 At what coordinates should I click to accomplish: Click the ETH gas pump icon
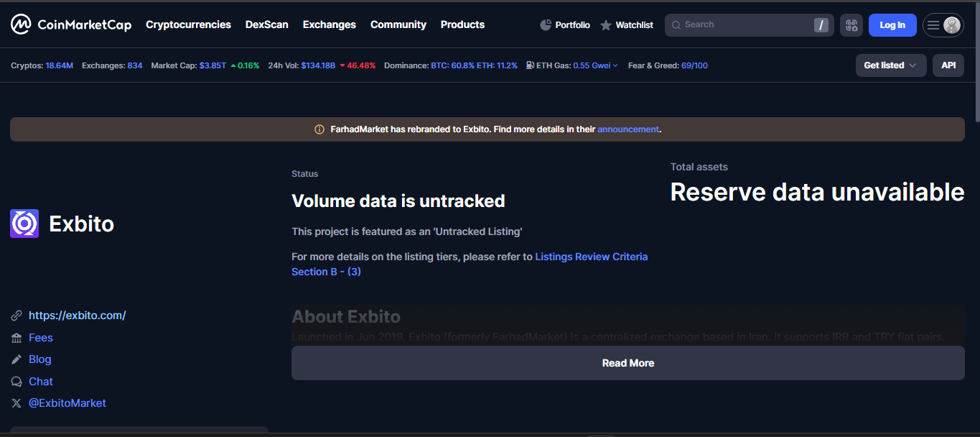click(x=530, y=65)
